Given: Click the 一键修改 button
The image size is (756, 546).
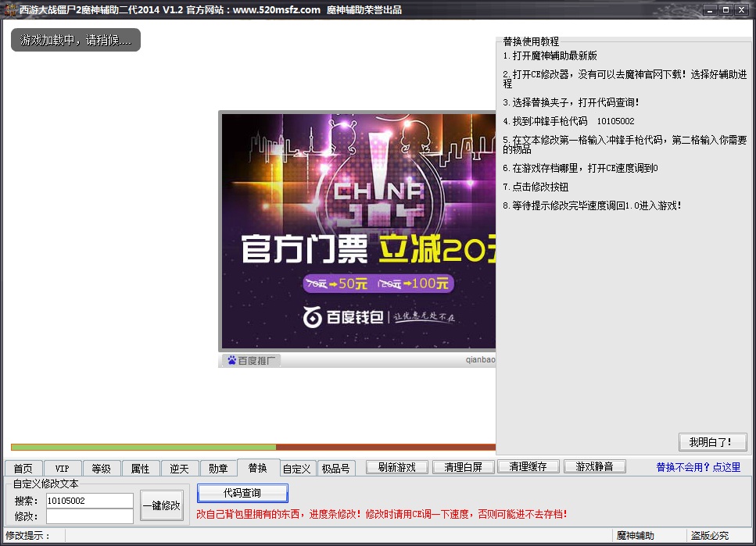Looking at the screenshot, I should click(x=162, y=505).
